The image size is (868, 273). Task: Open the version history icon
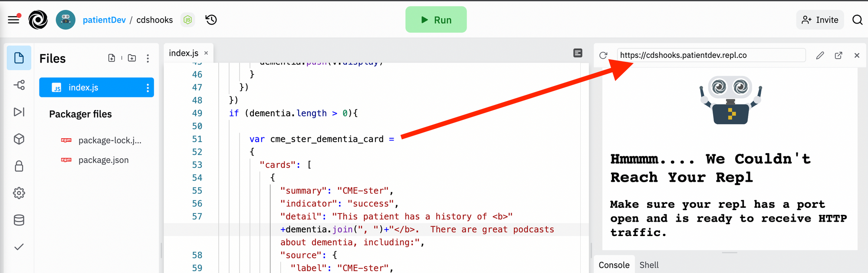(211, 20)
